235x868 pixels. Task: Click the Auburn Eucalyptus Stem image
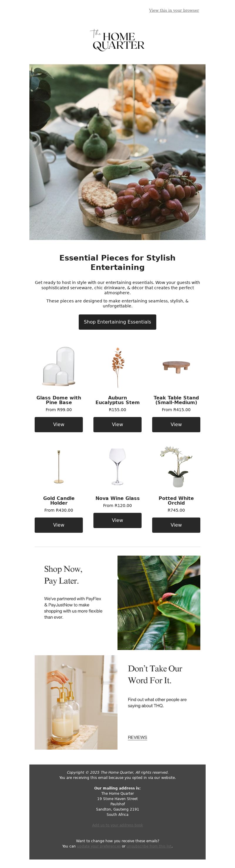coord(117,367)
